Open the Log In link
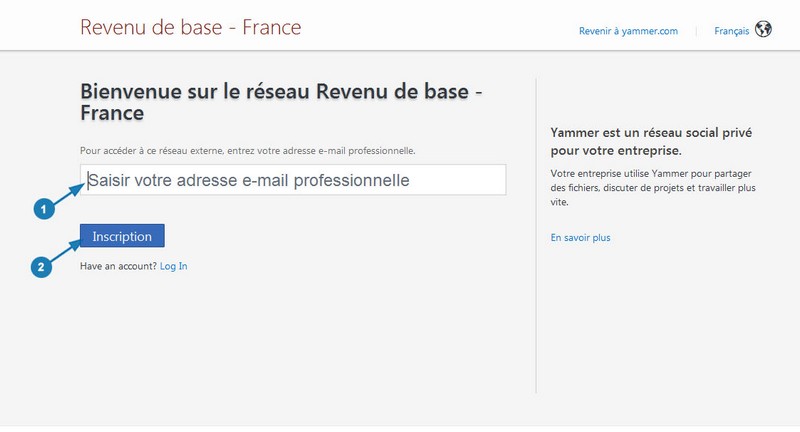The width and height of the screenshot is (800, 432). pos(173,266)
